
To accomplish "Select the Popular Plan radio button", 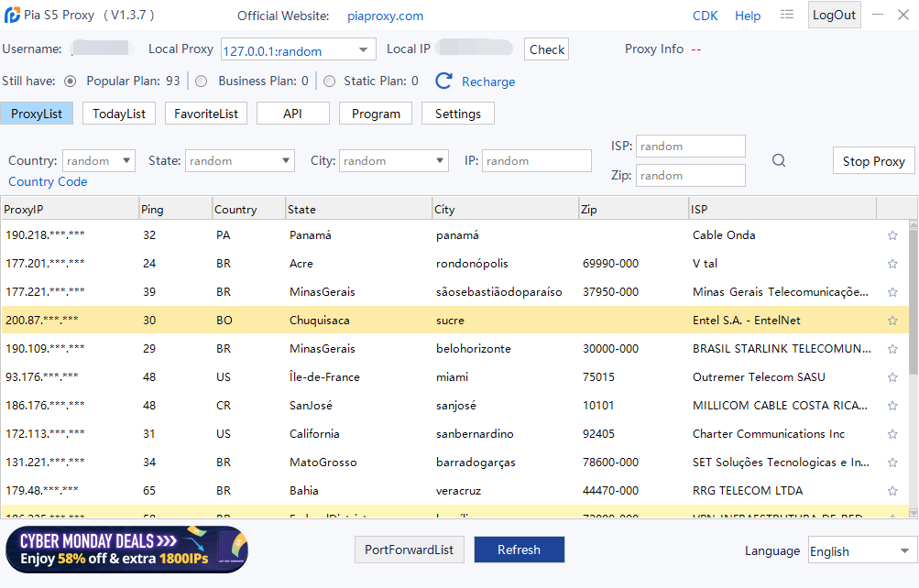I will (x=70, y=82).
